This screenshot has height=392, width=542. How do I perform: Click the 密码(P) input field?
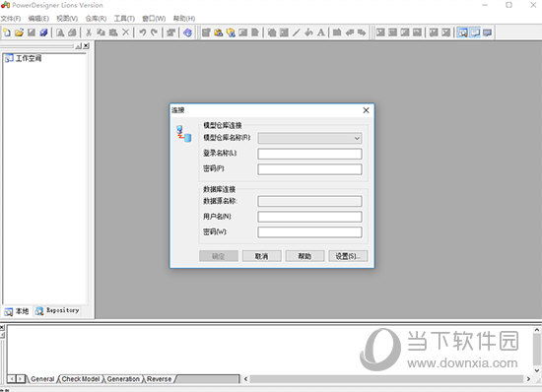[309, 169]
